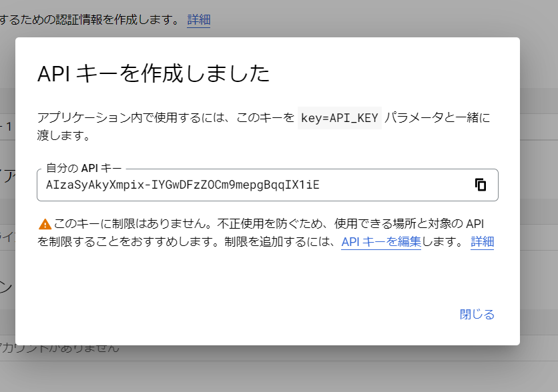Click the dialog title 'API キーを作成しました'
Viewport: 558px width, 392px height.
[x=154, y=73]
